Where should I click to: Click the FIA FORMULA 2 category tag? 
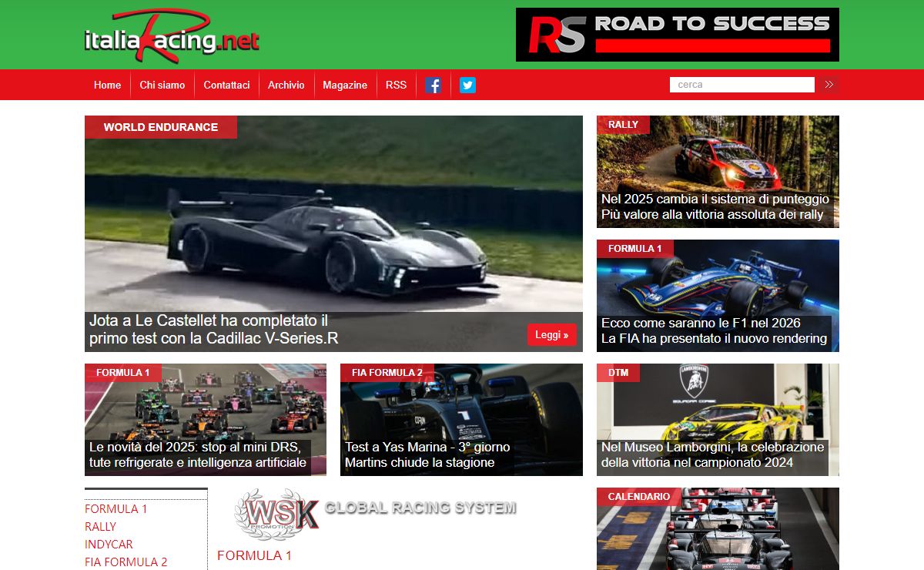[x=387, y=373]
